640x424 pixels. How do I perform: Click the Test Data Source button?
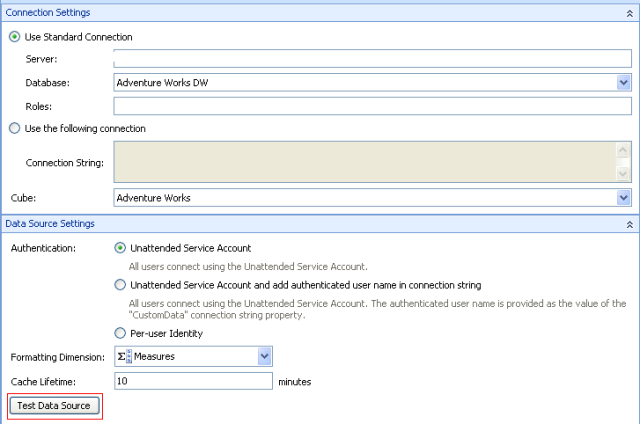pos(54,406)
